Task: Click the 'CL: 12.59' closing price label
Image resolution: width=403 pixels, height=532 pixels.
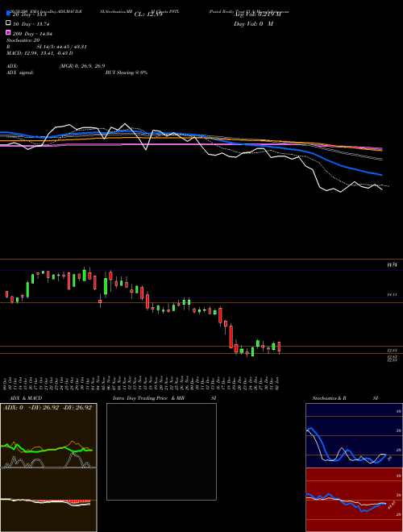Action: [x=148, y=15]
